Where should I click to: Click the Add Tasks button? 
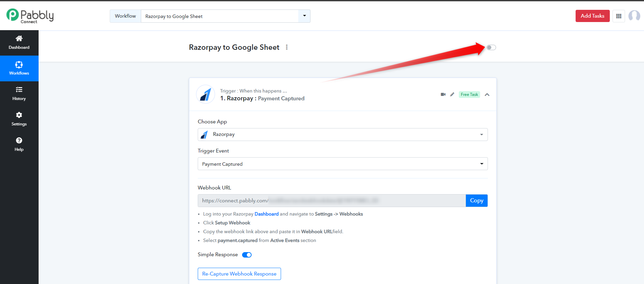pyautogui.click(x=593, y=16)
